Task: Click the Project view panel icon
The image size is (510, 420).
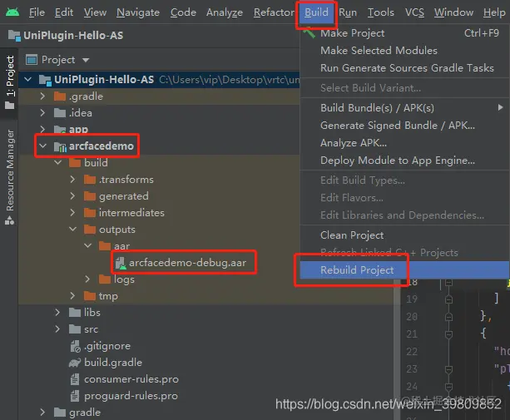Action: (x=32, y=60)
